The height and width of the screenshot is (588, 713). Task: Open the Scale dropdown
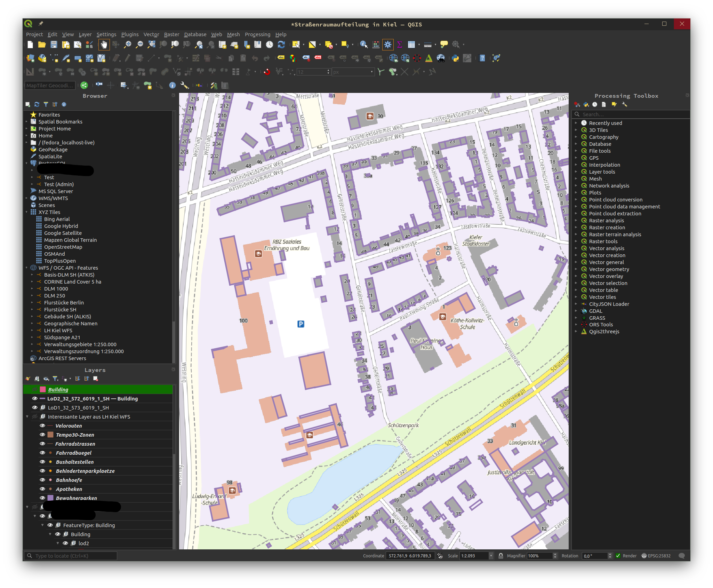(x=490, y=556)
